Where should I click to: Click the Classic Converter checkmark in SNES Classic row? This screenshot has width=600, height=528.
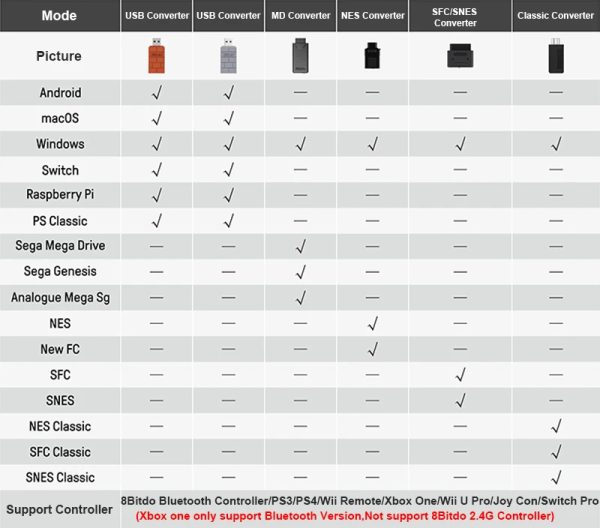556,477
